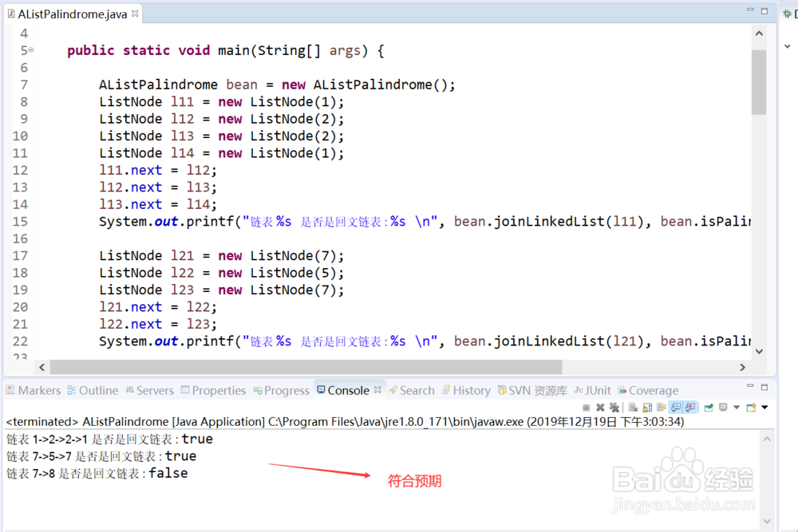Click the Open Console icon
Viewport: 798px width, 532px height.
(751, 408)
